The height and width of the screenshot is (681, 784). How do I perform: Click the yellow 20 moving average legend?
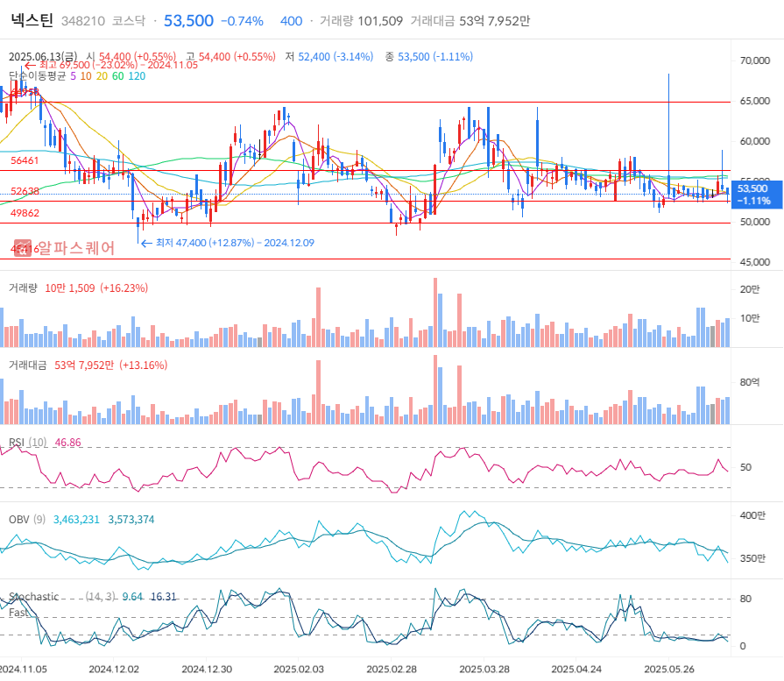pyautogui.click(x=102, y=76)
